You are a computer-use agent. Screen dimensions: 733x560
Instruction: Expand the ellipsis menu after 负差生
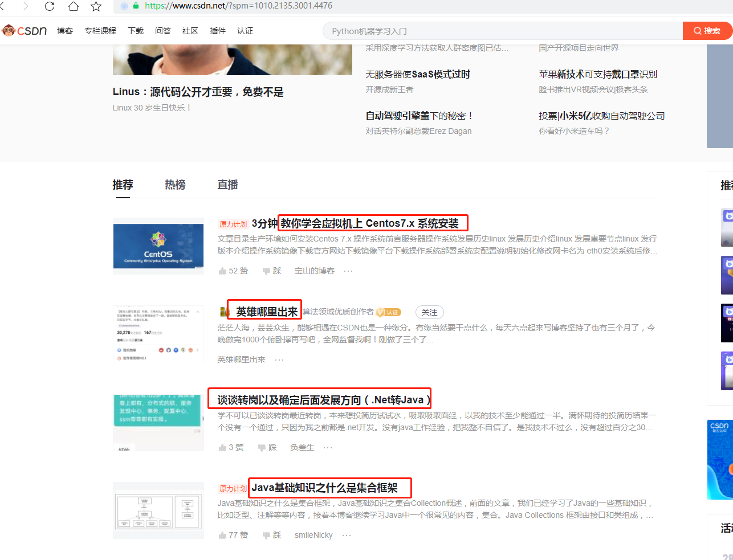(328, 447)
